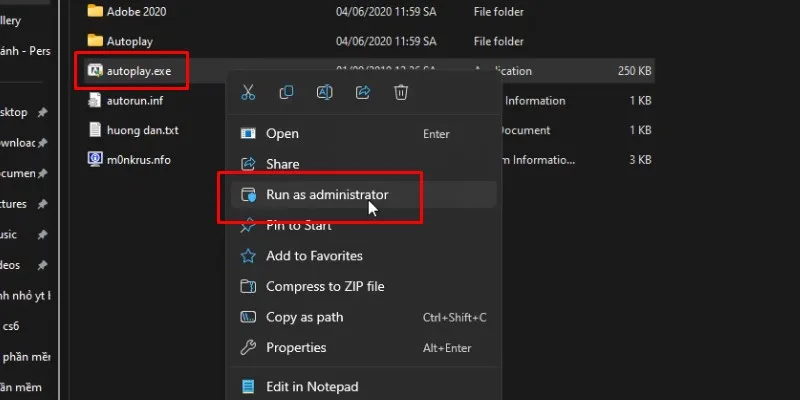Viewport: 800px width, 400px height.
Task: Select Pin to Start option
Action: [363, 225]
